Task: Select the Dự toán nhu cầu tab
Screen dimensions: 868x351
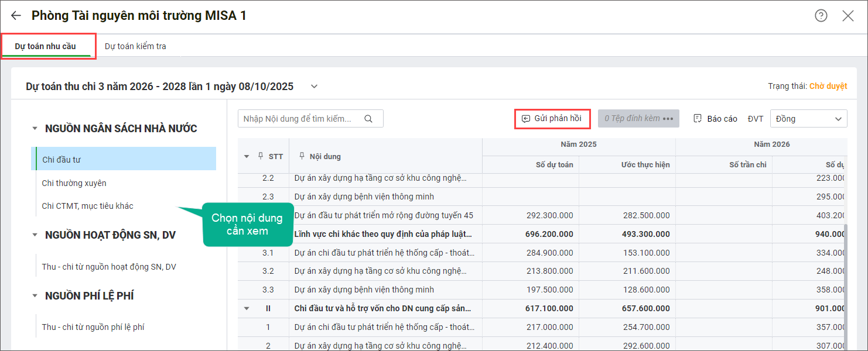Action: [x=46, y=46]
